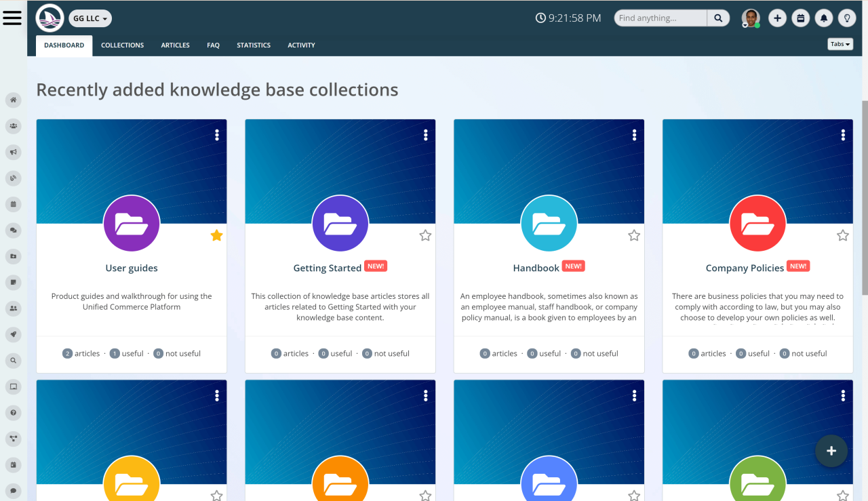Open the GG LLC company dropdown
The width and height of the screenshot is (868, 501).
coord(90,18)
